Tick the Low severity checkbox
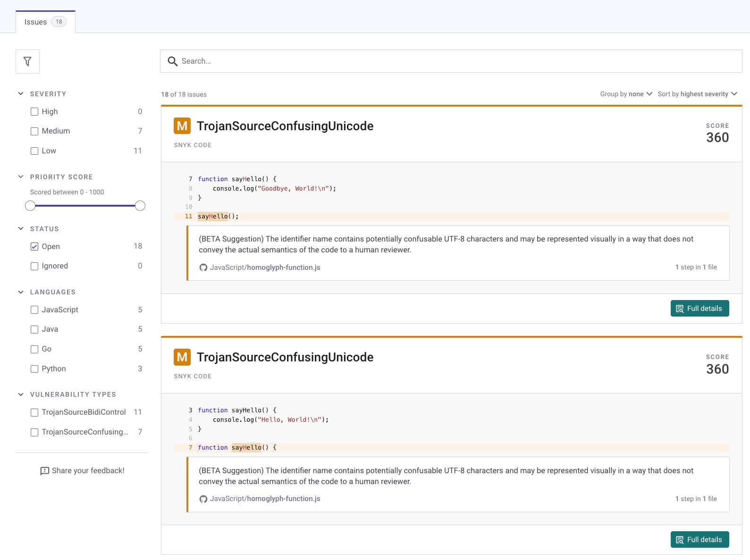750x560 pixels. [x=34, y=151]
